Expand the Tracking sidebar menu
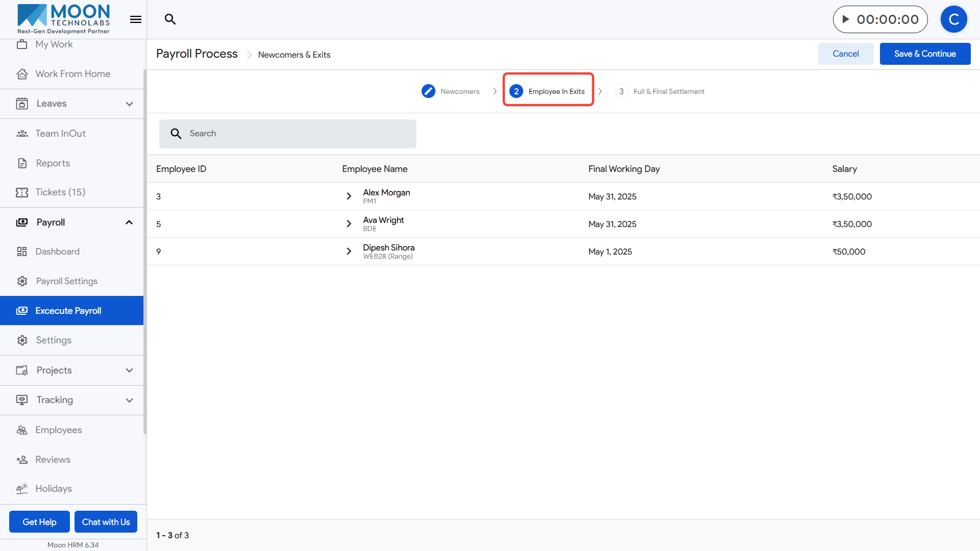This screenshot has height=551, width=980. coord(129,400)
